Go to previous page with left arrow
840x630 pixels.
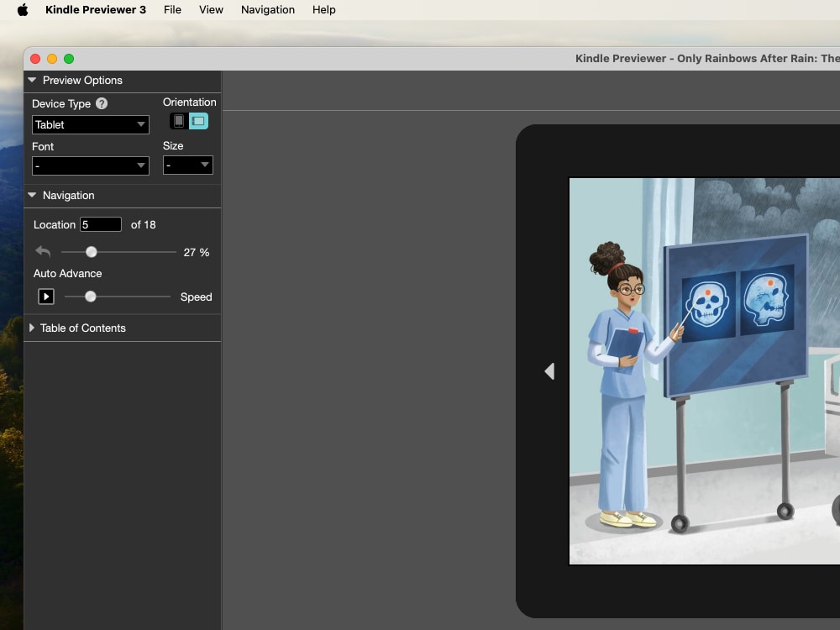[x=549, y=371]
